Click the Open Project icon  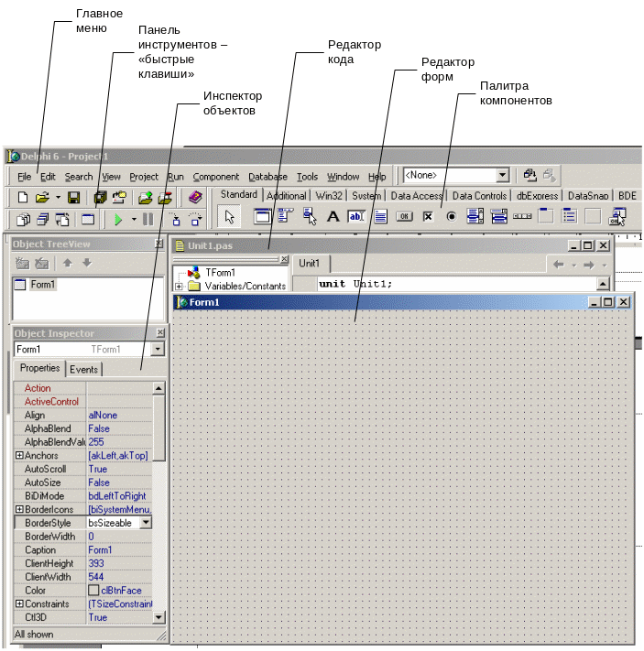click(120, 198)
